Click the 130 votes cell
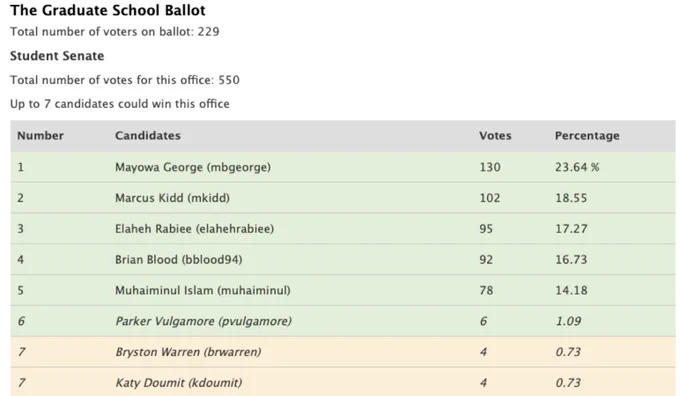The width and height of the screenshot is (680, 396). click(x=490, y=167)
